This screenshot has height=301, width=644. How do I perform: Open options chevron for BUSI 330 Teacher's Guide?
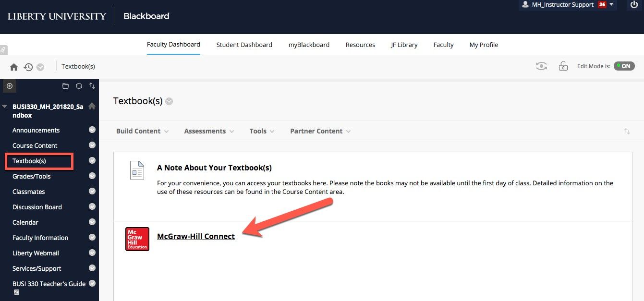92,283
